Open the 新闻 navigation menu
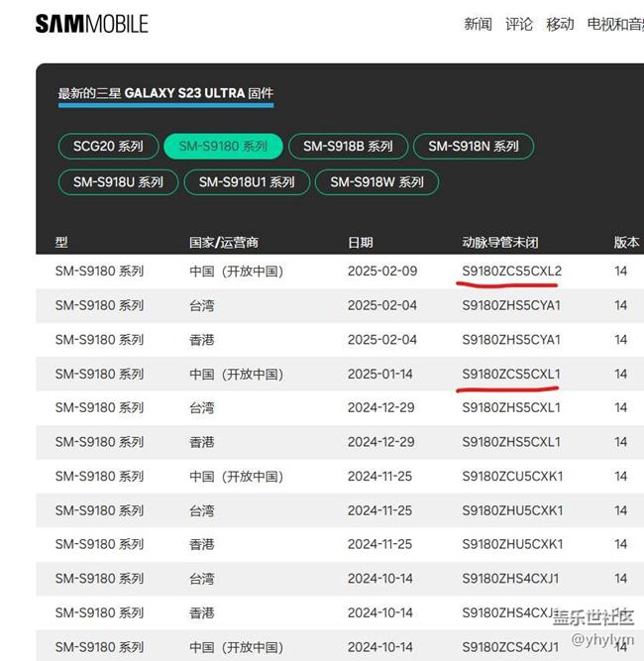 click(478, 24)
